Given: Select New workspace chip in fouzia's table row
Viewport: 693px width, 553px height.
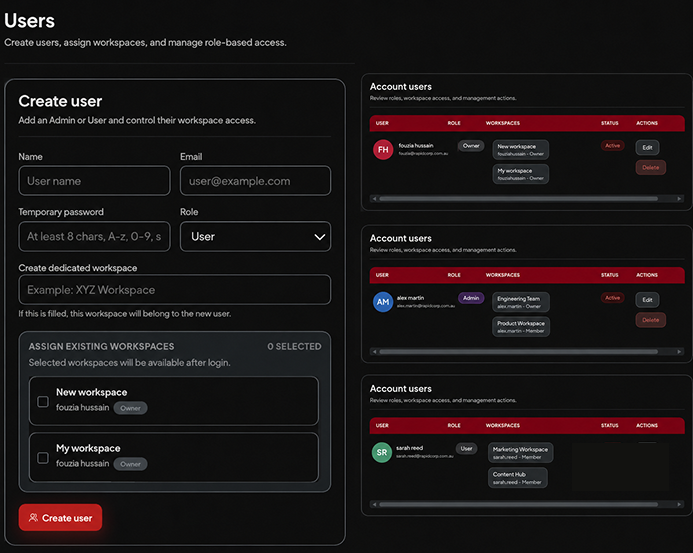Looking at the screenshot, I should point(521,150).
